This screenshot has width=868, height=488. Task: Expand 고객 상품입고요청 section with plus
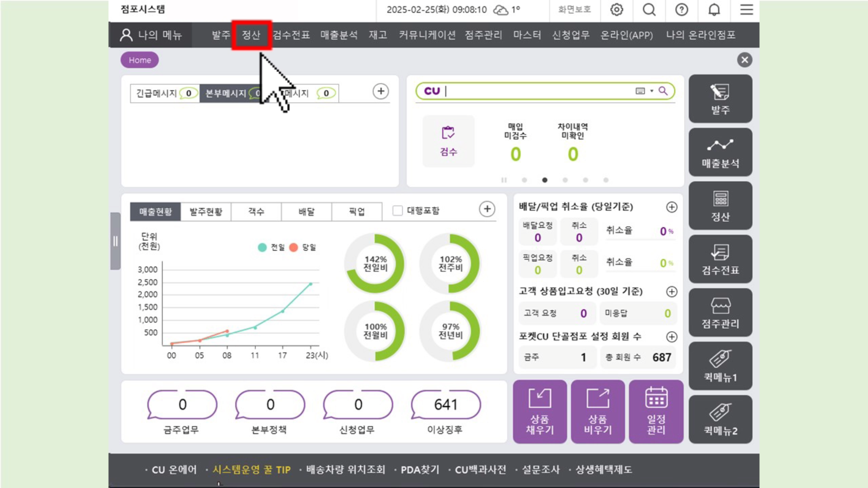tap(672, 291)
